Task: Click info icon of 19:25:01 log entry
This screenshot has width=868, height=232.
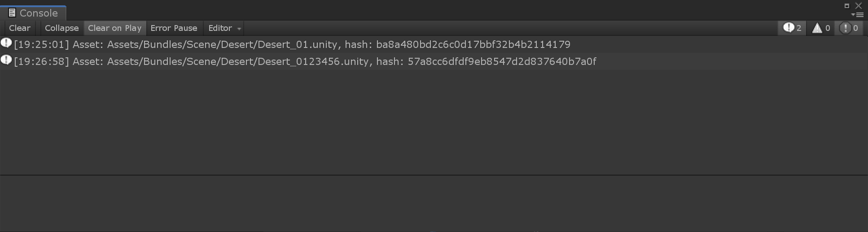Action: coord(6,43)
